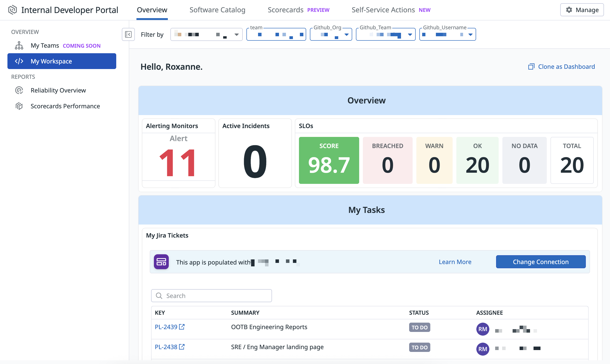This screenshot has width=610, height=364.
Task: Open PL-2438 external link icon
Action: [x=182, y=347]
